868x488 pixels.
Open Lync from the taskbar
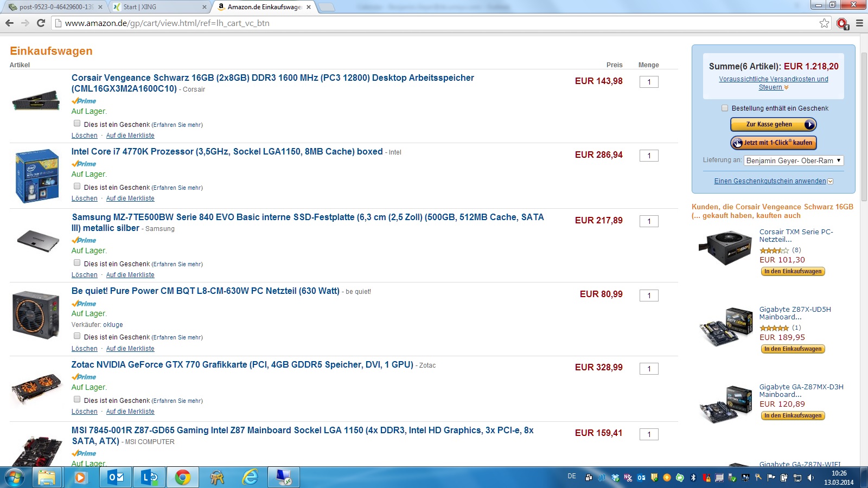[149, 478]
